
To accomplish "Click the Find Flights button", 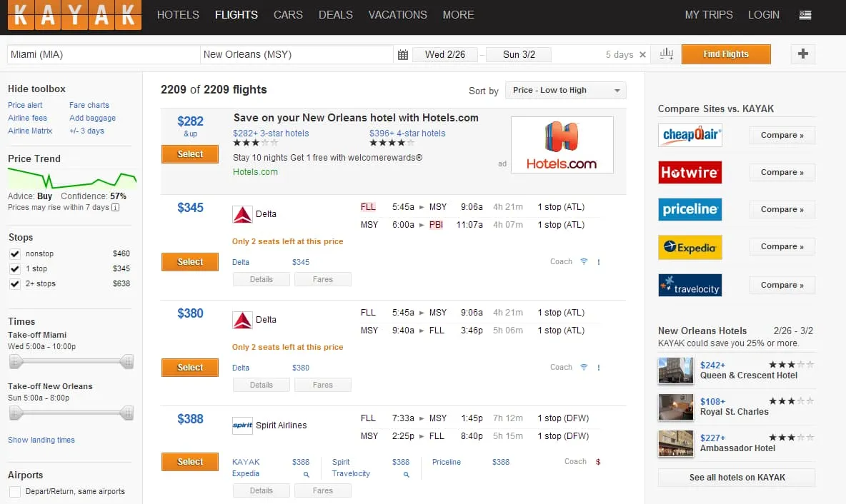I will pos(726,54).
